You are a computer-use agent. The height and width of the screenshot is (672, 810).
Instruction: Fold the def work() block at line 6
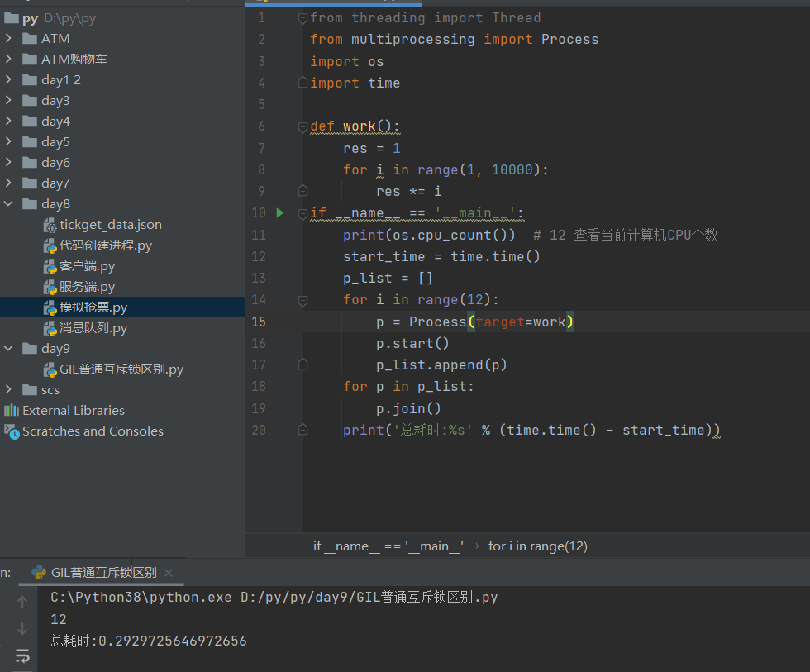303,126
